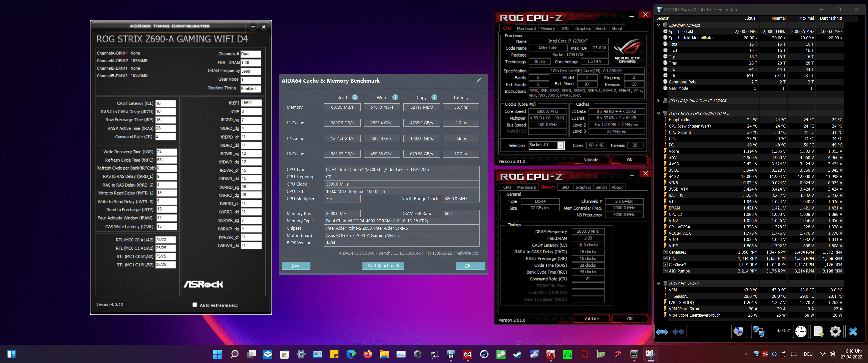Viewport: 868px width, 363px height.
Task: Select Mainboard tab in upper CPU-Z window
Action: 526,28
